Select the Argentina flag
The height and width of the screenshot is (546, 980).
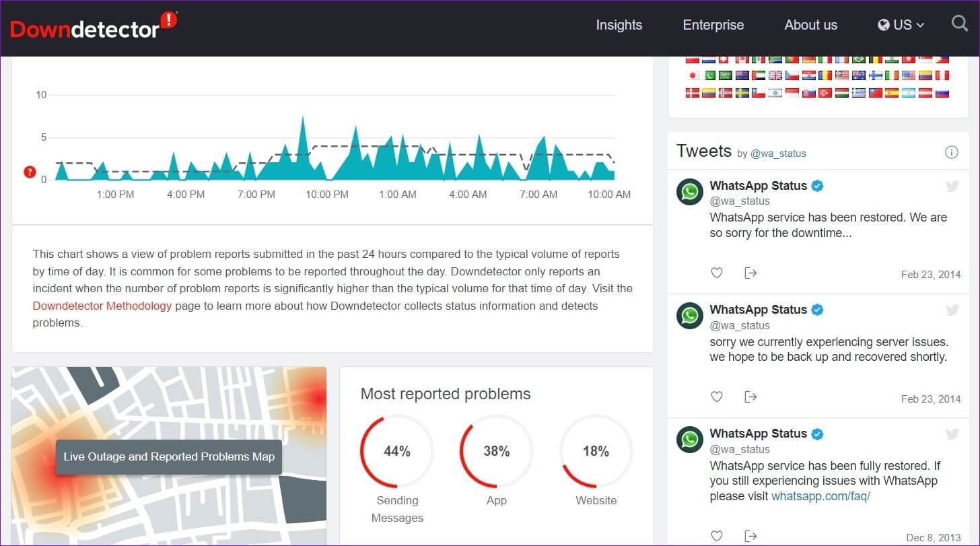(909, 93)
